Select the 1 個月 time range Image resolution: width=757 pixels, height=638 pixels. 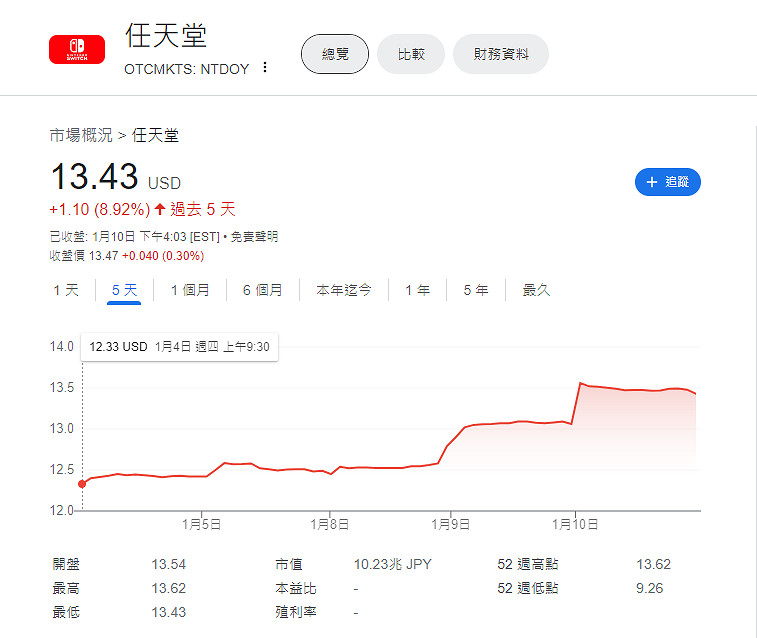190,290
